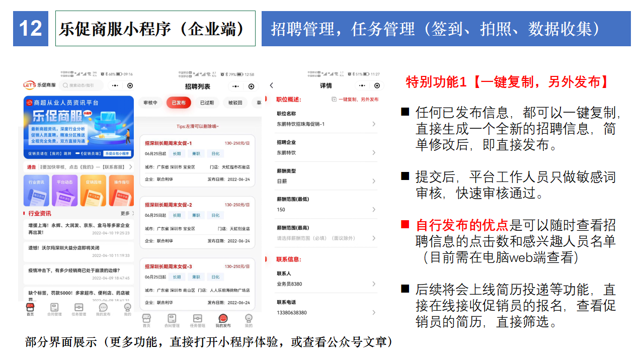
Task: Click 更多 beside 行业资讯 heading
Action: (125, 214)
